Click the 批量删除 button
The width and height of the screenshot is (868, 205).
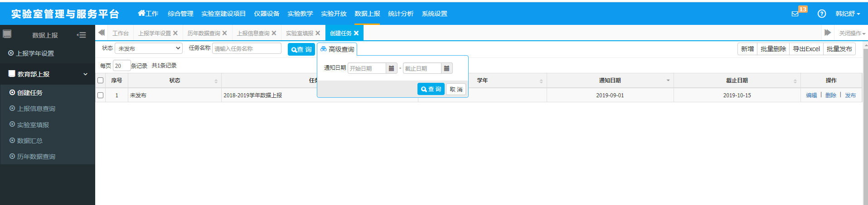[x=773, y=49]
